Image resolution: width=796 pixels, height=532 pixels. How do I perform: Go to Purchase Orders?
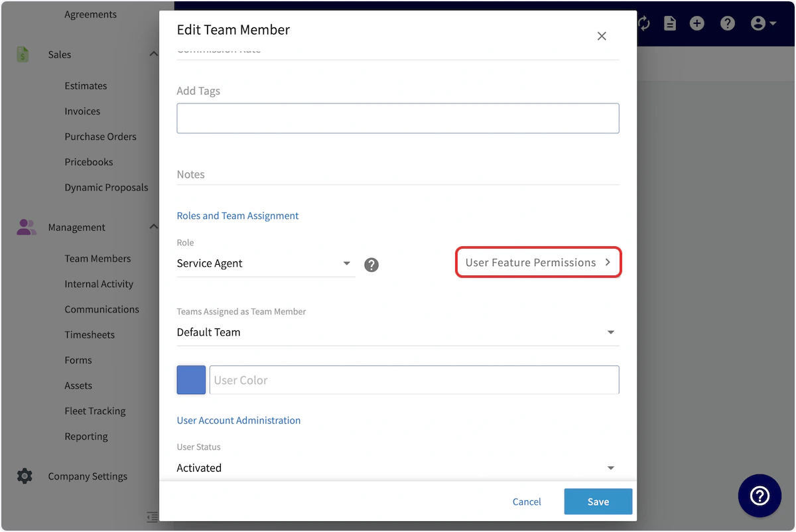(x=100, y=136)
